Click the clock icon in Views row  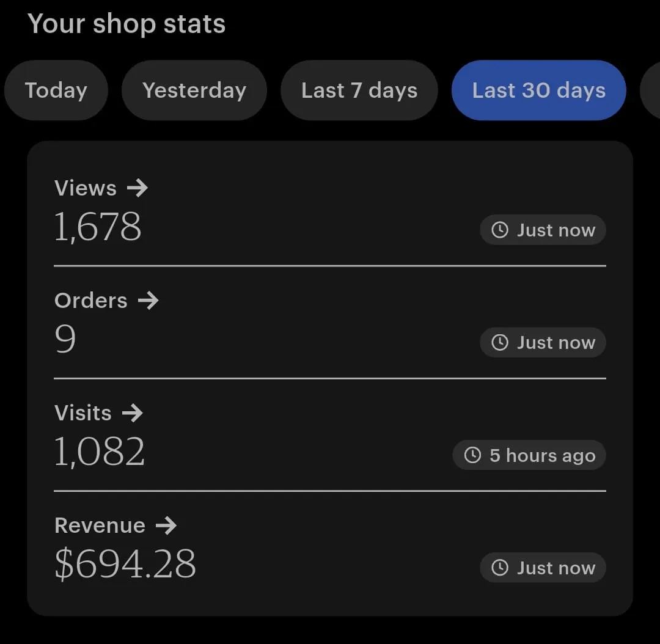(x=500, y=230)
